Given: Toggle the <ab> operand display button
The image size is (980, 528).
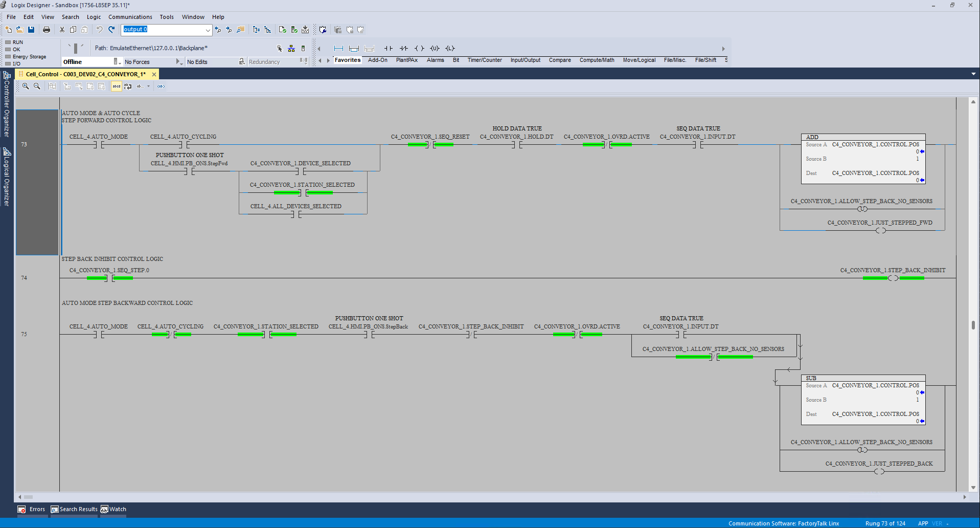Looking at the screenshot, I should 161,86.
